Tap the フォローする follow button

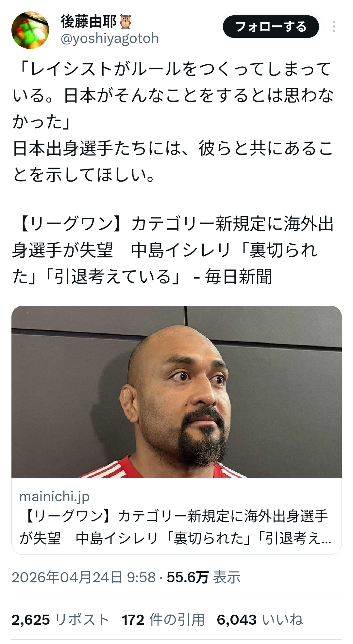tap(271, 26)
